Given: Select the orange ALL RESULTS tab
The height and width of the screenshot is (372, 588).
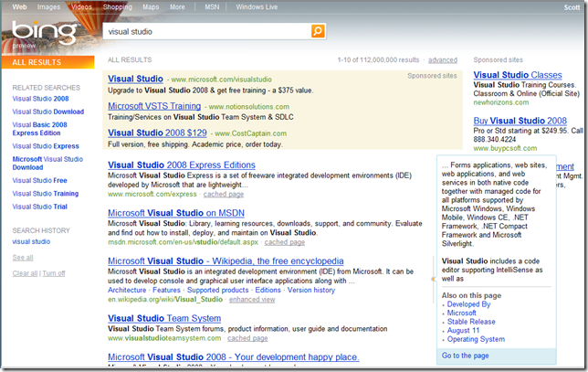Looking at the screenshot, I should (47, 62).
